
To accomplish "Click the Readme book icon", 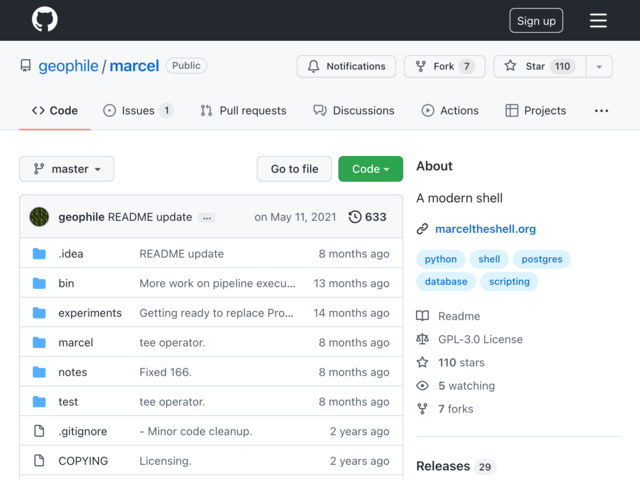I will 422,316.
